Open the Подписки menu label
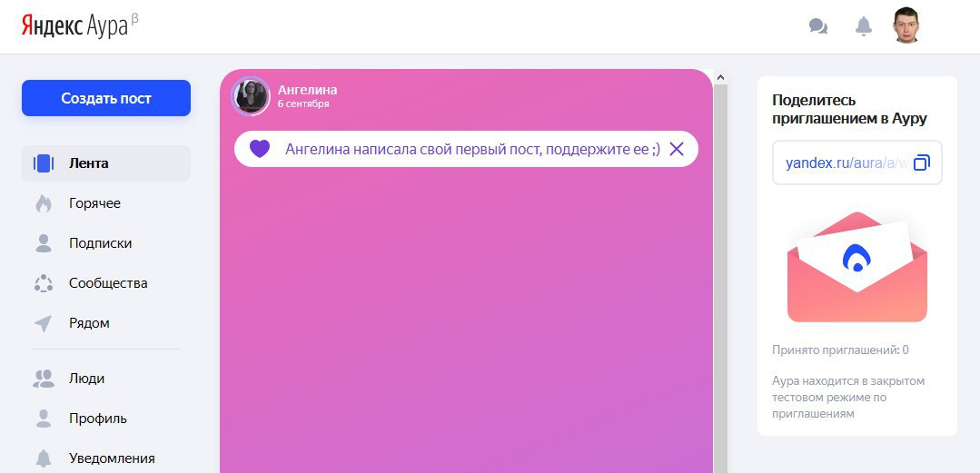 click(x=101, y=243)
